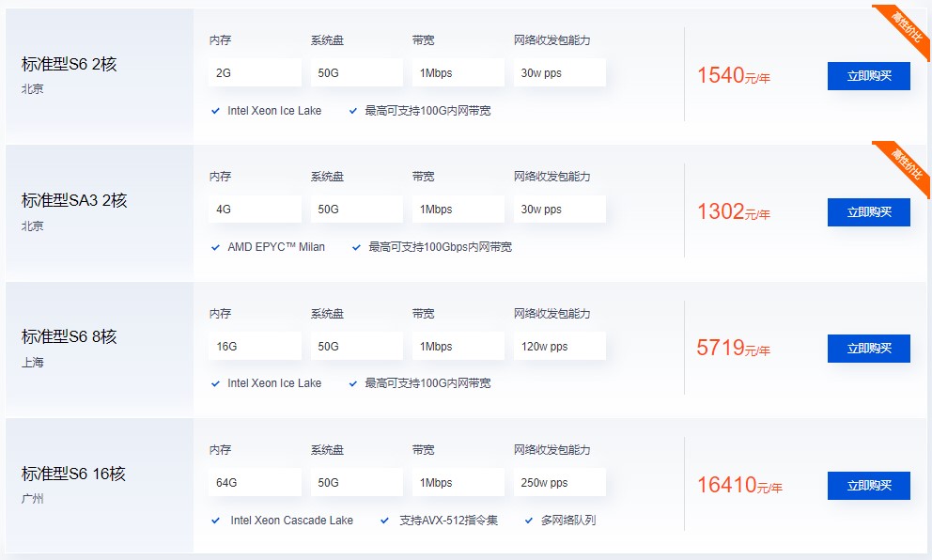Viewport: 932px width, 560px height.
Task: Click the 高性价比 ribbon on S6 2核 card
Action: click(906, 28)
